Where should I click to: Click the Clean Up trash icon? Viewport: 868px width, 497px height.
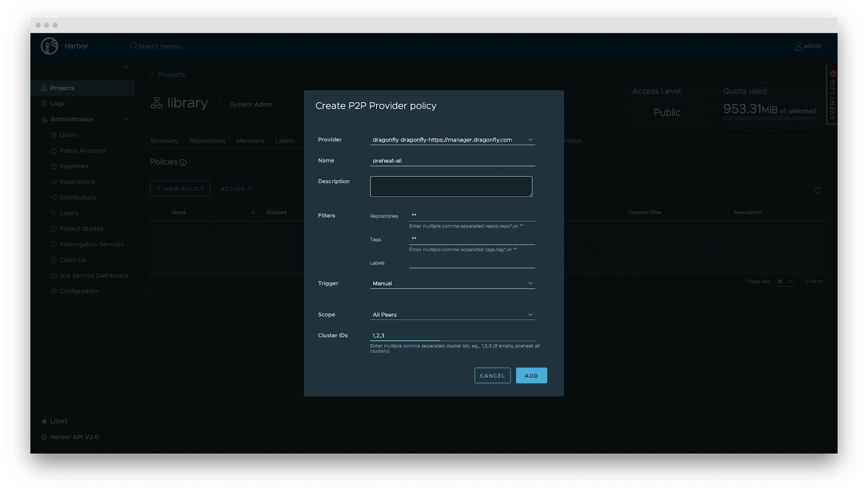coord(53,259)
